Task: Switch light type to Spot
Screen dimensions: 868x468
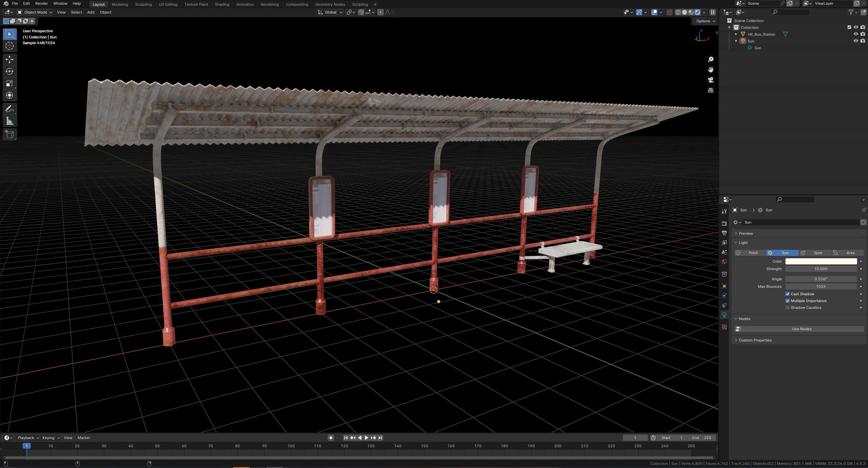Action: click(x=815, y=253)
